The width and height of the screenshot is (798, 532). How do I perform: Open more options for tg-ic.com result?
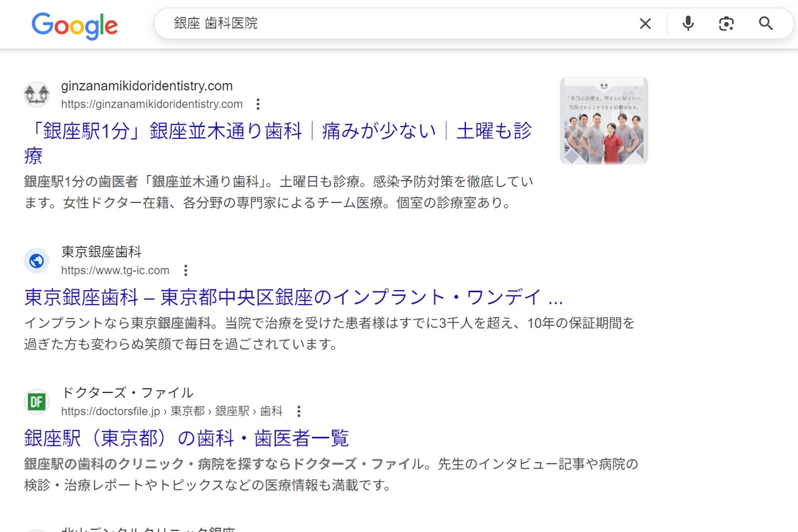point(186,270)
